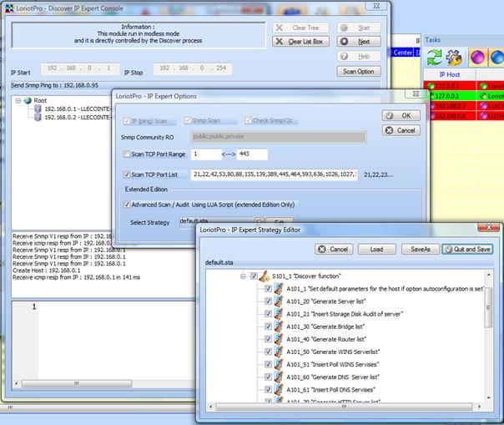The image size is (504, 425).
Task: Toggle Advanced Scan / Audit Using LUA Script
Action: [127, 205]
